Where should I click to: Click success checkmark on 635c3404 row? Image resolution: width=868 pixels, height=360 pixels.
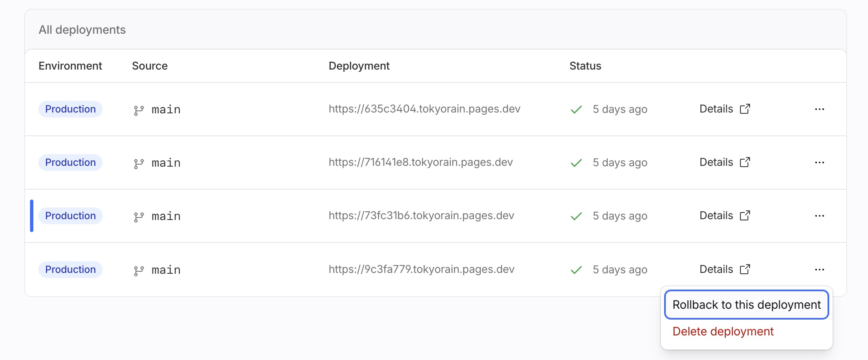576,110
